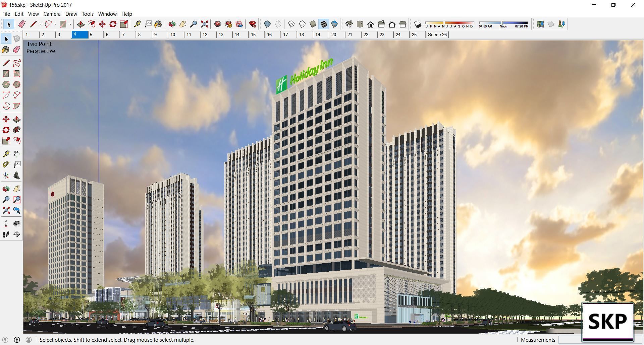
Task: Open the Tools menu
Action: pos(88,14)
